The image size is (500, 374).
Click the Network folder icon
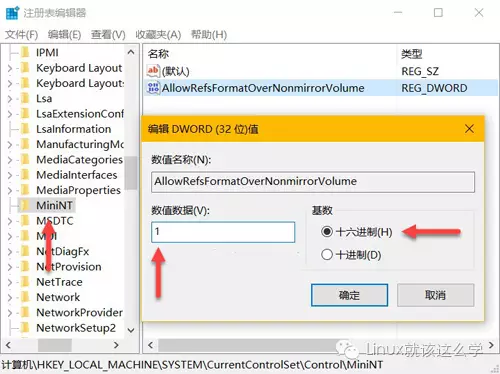point(25,297)
